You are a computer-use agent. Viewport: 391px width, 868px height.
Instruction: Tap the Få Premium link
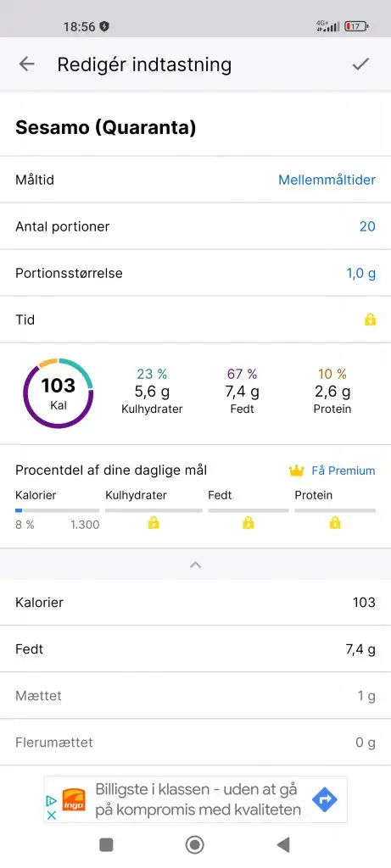click(344, 470)
